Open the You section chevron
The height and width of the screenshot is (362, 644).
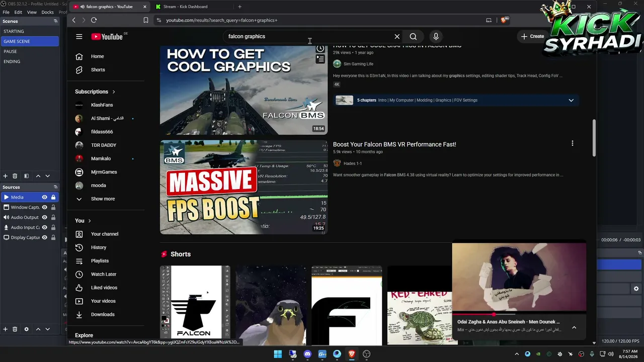[90, 221]
